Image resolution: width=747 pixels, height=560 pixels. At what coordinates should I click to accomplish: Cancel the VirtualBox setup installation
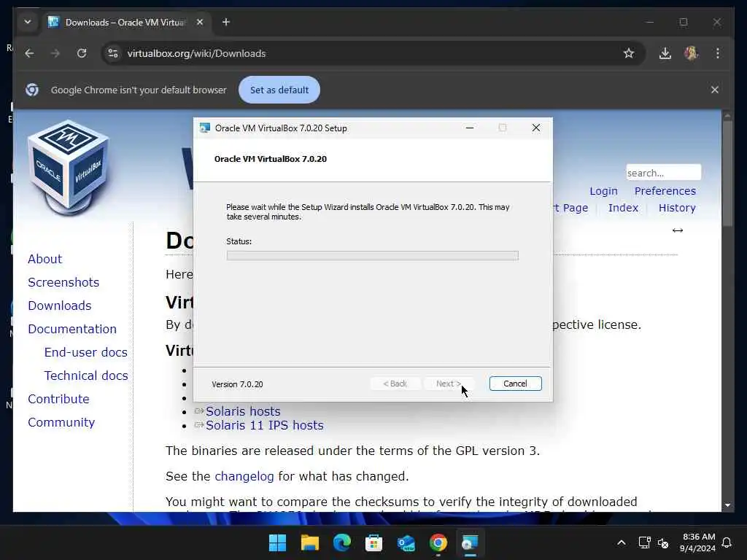[x=516, y=384]
